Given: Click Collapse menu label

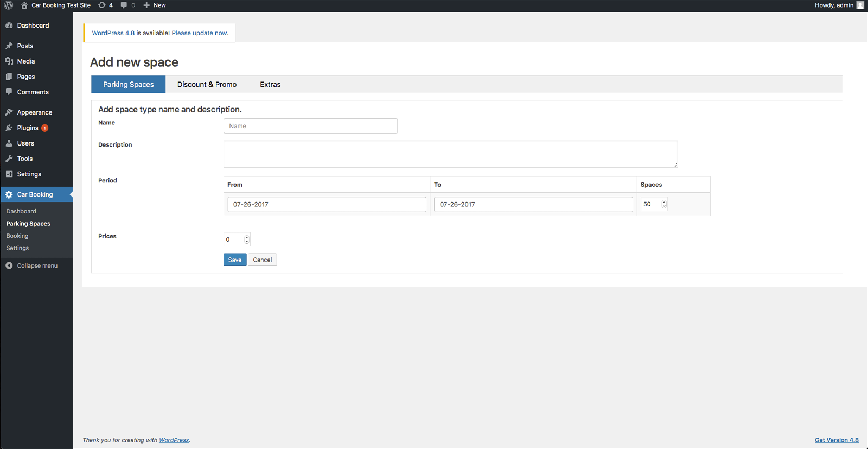Looking at the screenshot, I should coord(37,265).
